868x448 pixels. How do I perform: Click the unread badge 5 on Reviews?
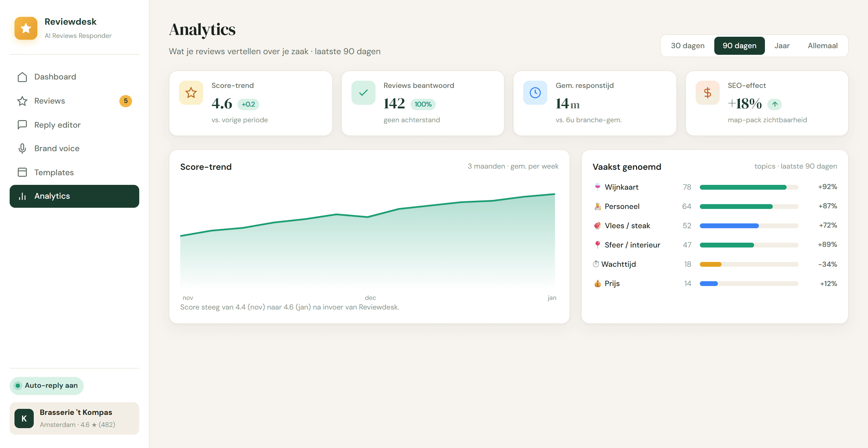coord(125,101)
